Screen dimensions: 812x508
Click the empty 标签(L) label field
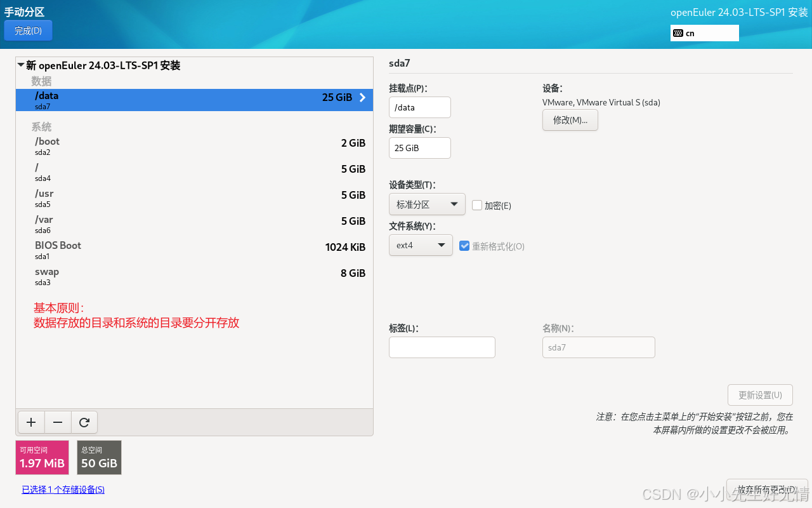[x=442, y=347]
